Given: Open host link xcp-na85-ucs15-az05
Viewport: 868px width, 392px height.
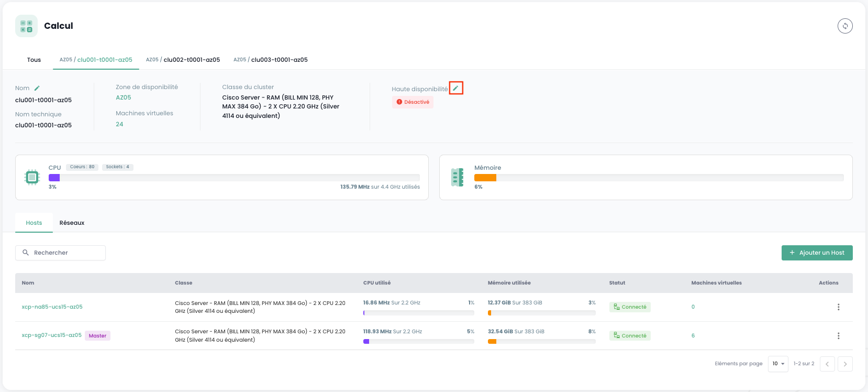Looking at the screenshot, I should [x=52, y=307].
